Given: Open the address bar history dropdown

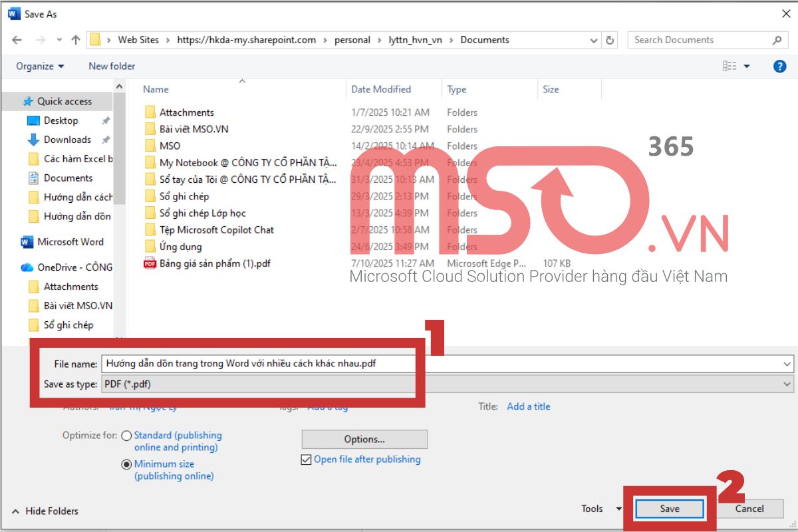Looking at the screenshot, I should [595, 41].
